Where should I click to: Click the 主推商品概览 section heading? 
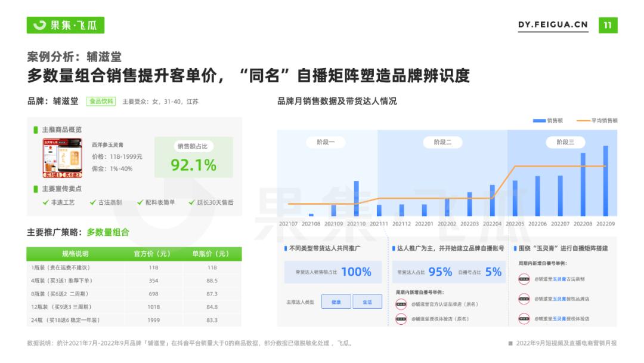62,130
